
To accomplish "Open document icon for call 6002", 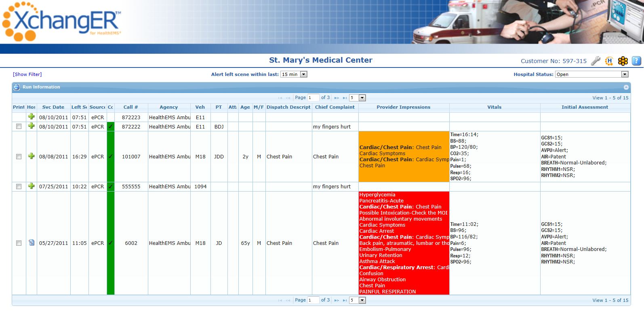I will coord(31,243).
